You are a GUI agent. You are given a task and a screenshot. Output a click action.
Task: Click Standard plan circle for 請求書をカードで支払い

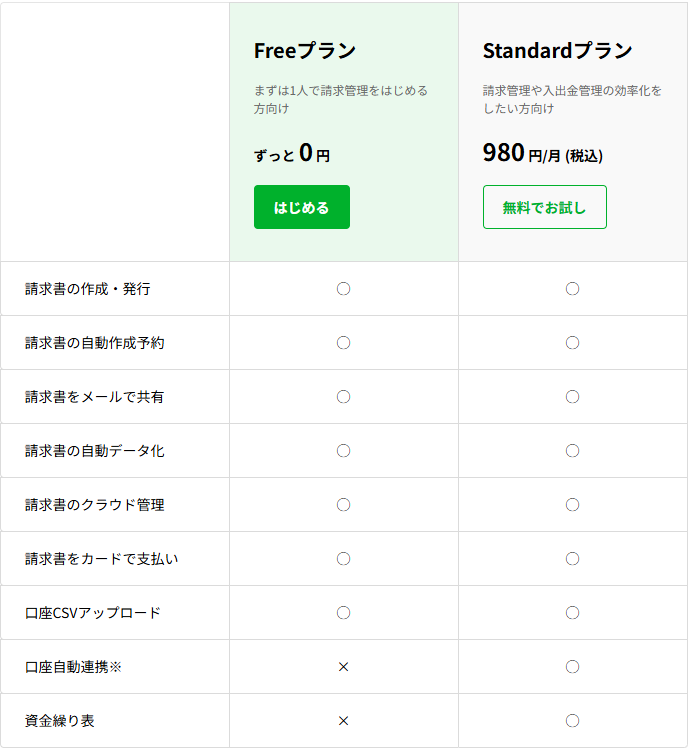point(572,559)
